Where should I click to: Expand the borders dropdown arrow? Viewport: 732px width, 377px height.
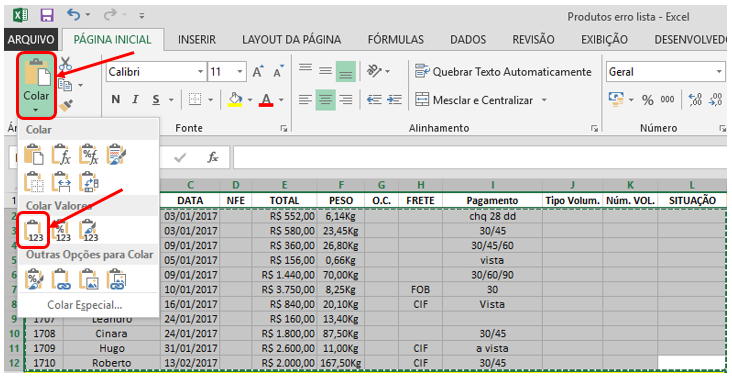point(210,100)
